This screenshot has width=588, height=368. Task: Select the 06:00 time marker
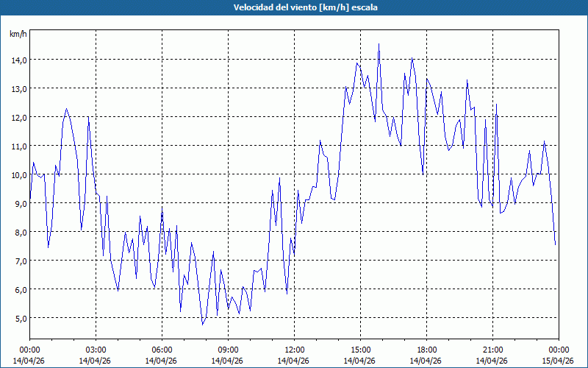pos(162,350)
